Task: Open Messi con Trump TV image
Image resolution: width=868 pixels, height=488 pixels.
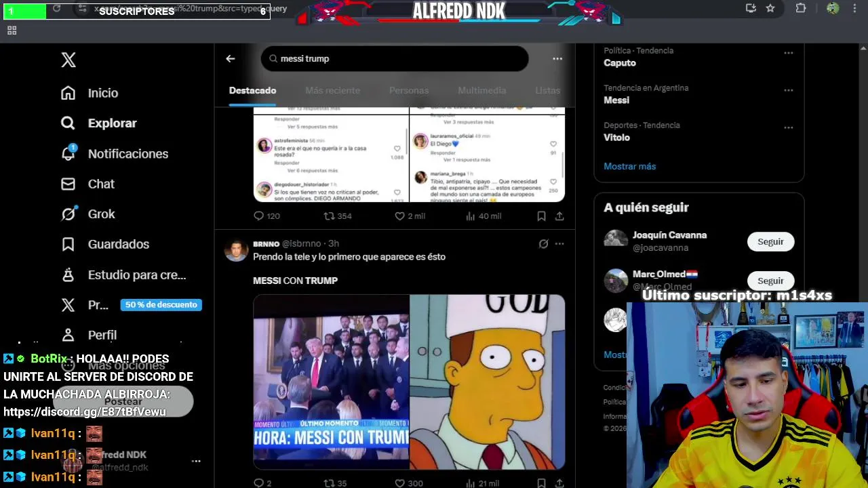Action: pyautogui.click(x=331, y=382)
